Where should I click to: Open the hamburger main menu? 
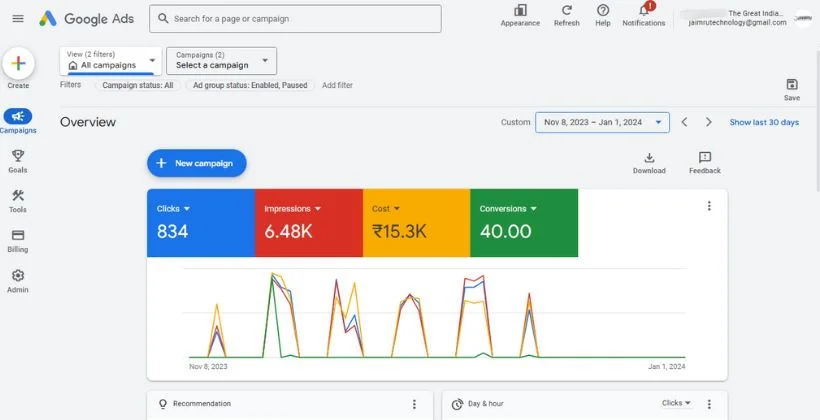click(17, 18)
